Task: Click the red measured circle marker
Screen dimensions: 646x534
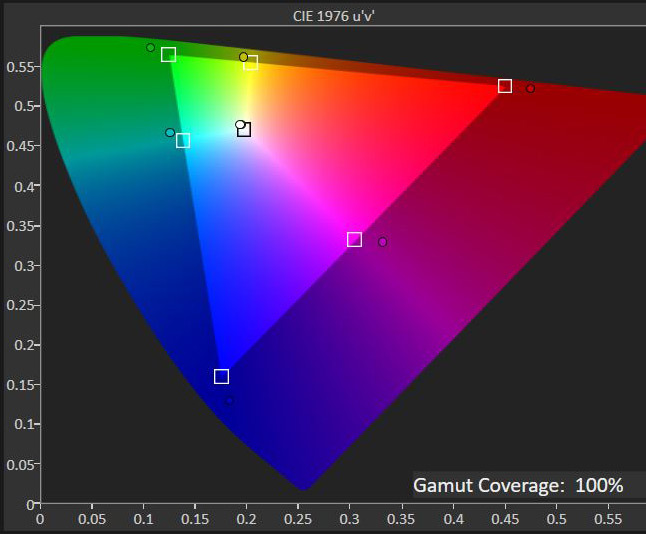Action: pos(530,89)
